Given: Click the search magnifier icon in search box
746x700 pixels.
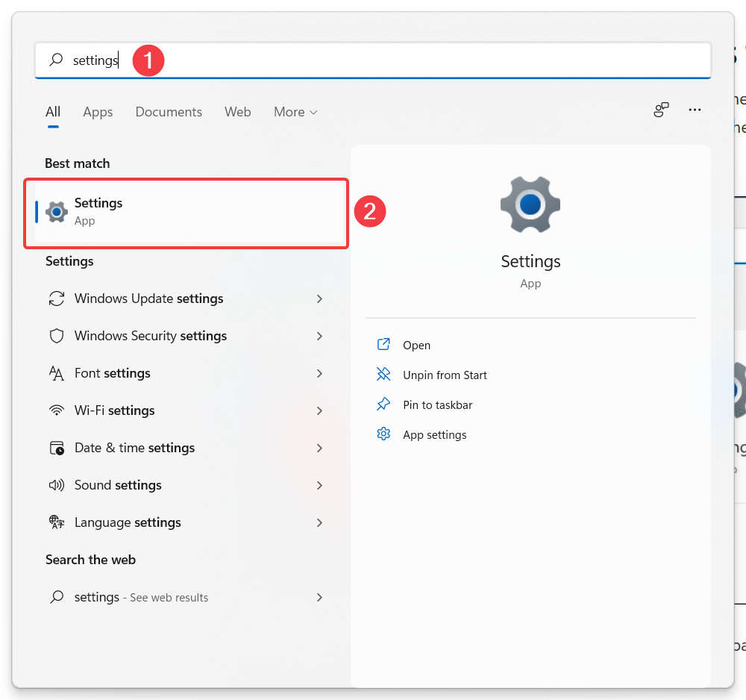Looking at the screenshot, I should [56, 60].
